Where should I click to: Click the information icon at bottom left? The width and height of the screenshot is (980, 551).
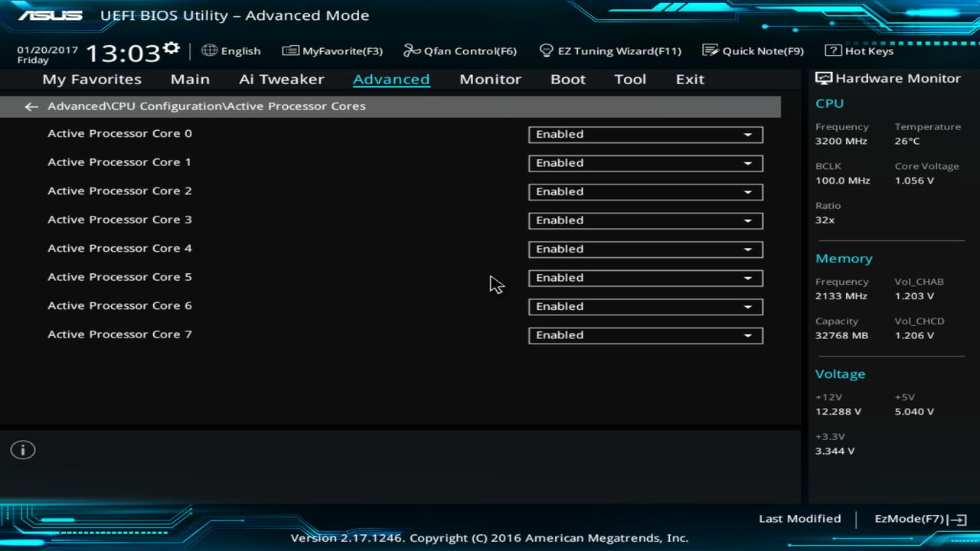pos(22,450)
